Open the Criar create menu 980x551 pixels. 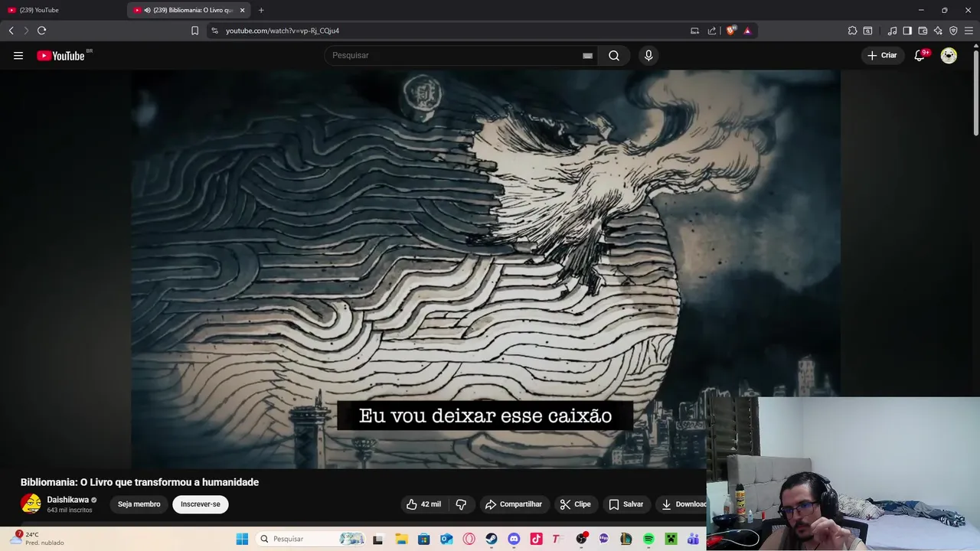tap(882, 55)
